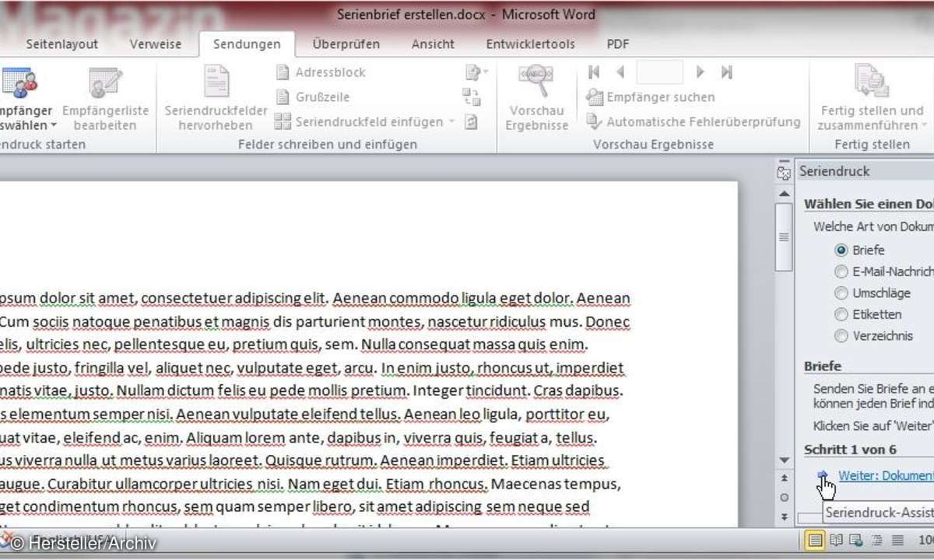
Task: Click the 'Felder schreiben und einfügen' group label
Action: pos(328,145)
